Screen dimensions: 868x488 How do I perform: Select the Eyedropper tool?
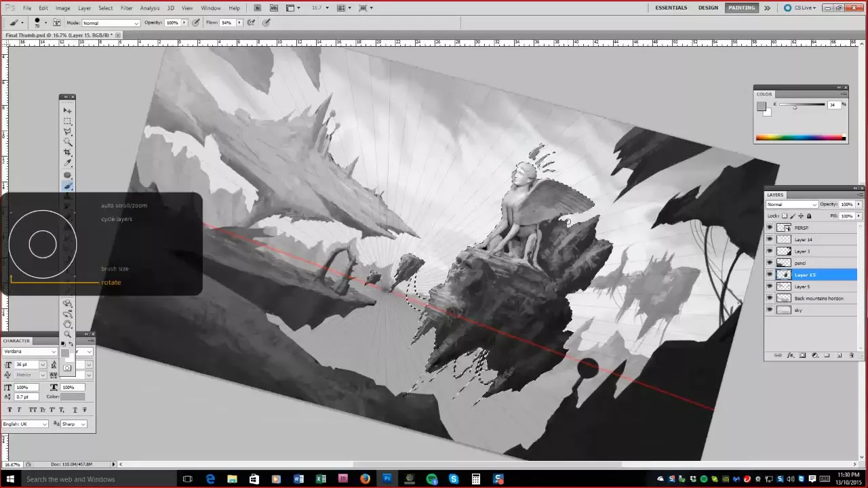[68, 163]
